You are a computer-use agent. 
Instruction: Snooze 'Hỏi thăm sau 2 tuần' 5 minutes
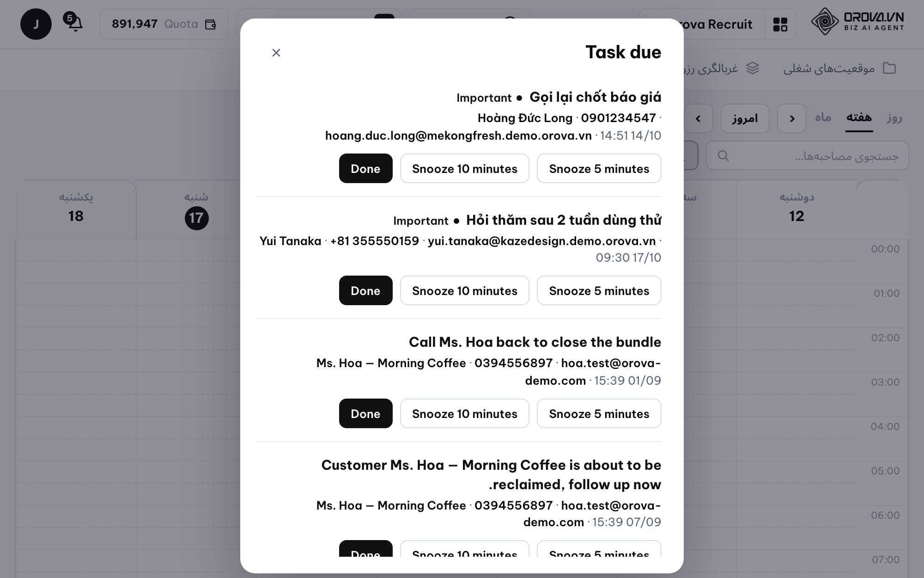[599, 290]
